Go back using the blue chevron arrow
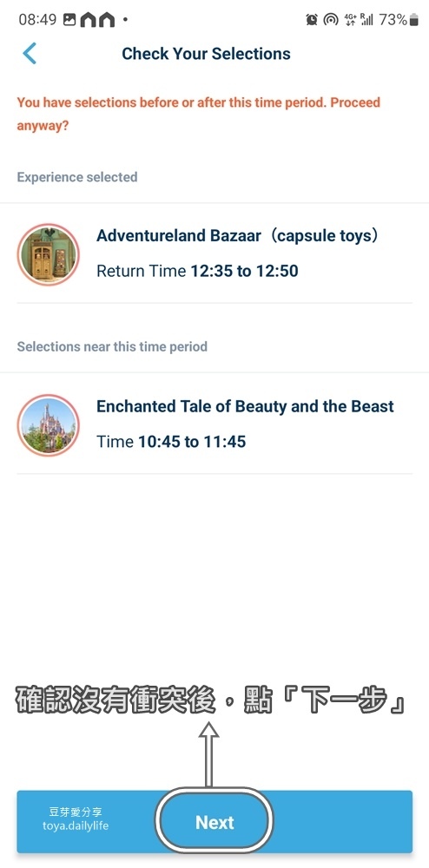 pyautogui.click(x=30, y=53)
